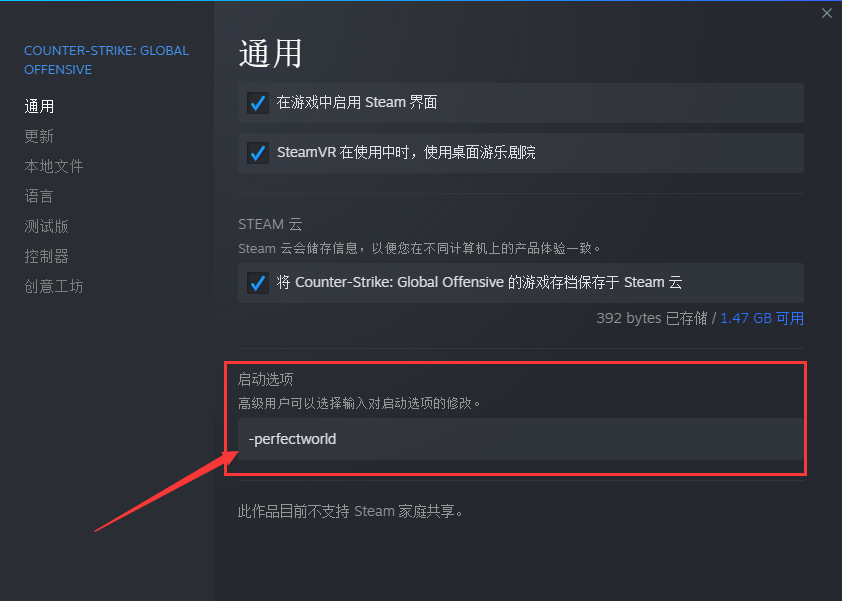Open the 1.47 GB 可用 storage link

click(x=762, y=318)
